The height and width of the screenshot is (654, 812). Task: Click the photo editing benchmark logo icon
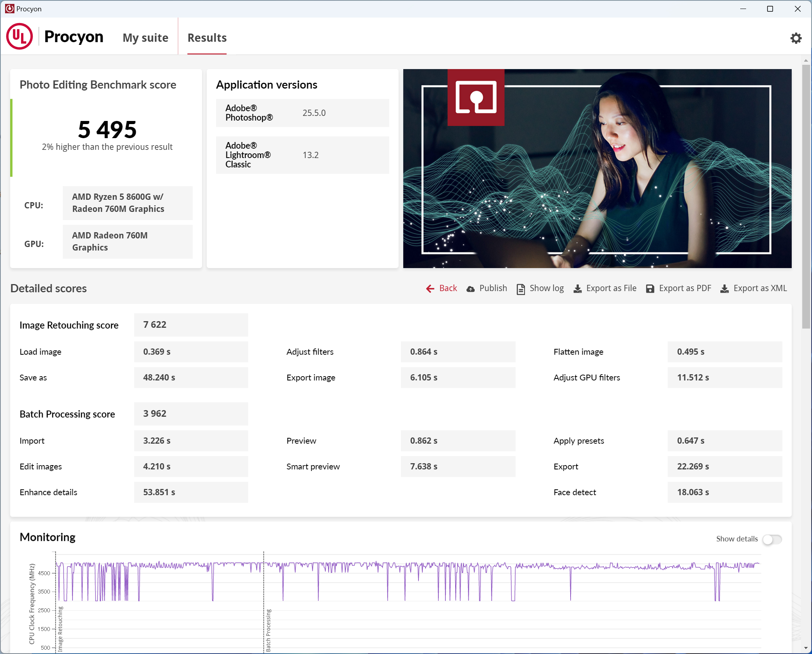476,98
